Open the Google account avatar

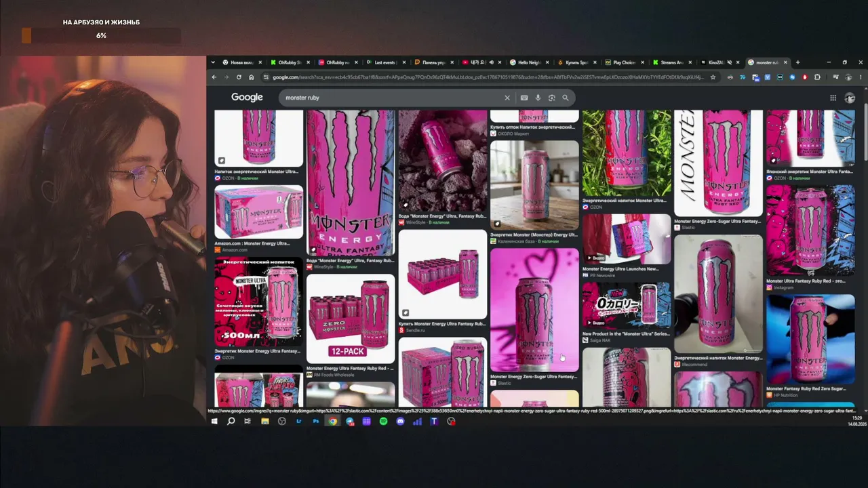click(x=850, y=98)
